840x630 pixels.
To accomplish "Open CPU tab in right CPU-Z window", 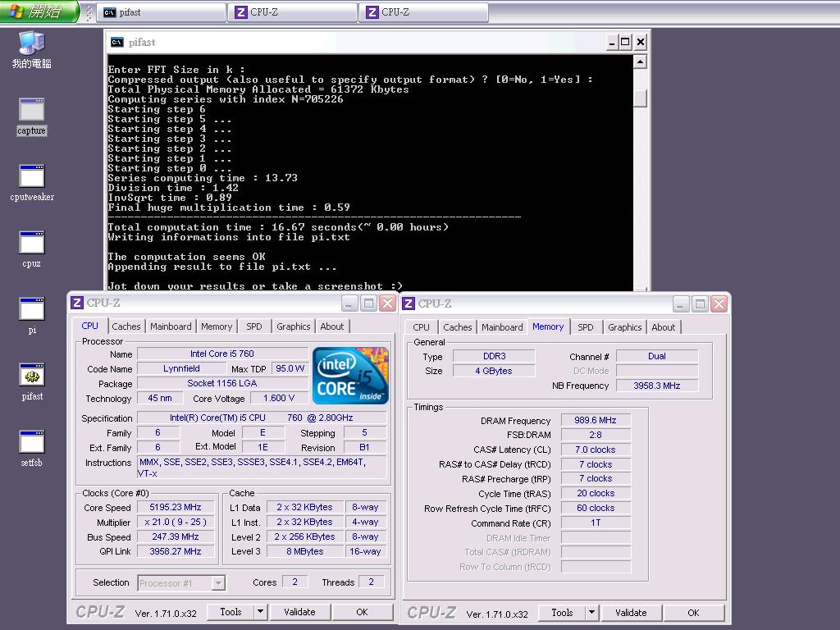I will [x=421, y=326].
